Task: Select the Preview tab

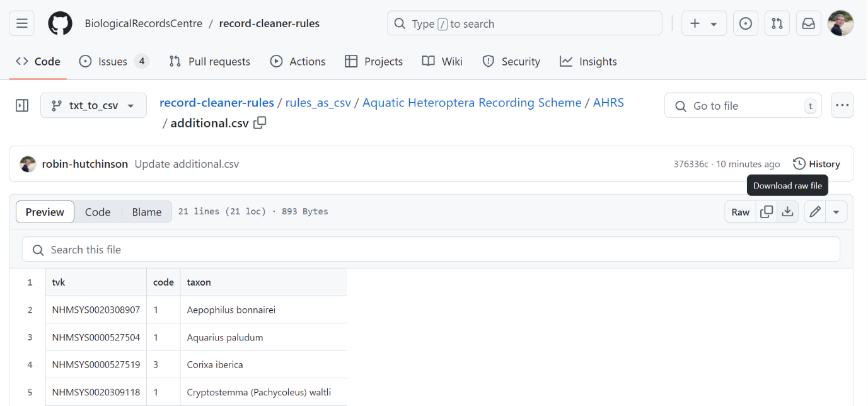Action: (x=44, y=212)
